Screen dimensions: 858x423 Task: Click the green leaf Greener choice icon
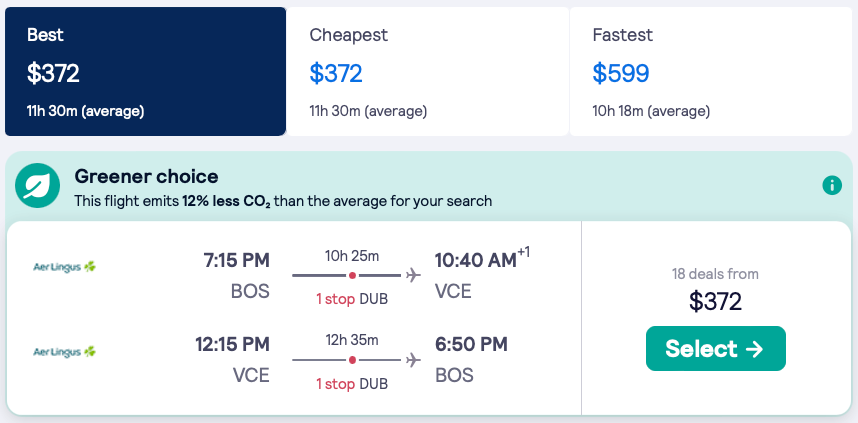point(39,186)
